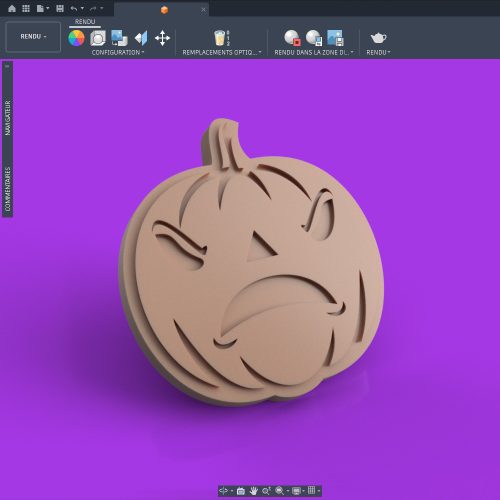500x500 pixels.
Task: Select the RENDU ribbon tab
Action: [x=85, y=22]
